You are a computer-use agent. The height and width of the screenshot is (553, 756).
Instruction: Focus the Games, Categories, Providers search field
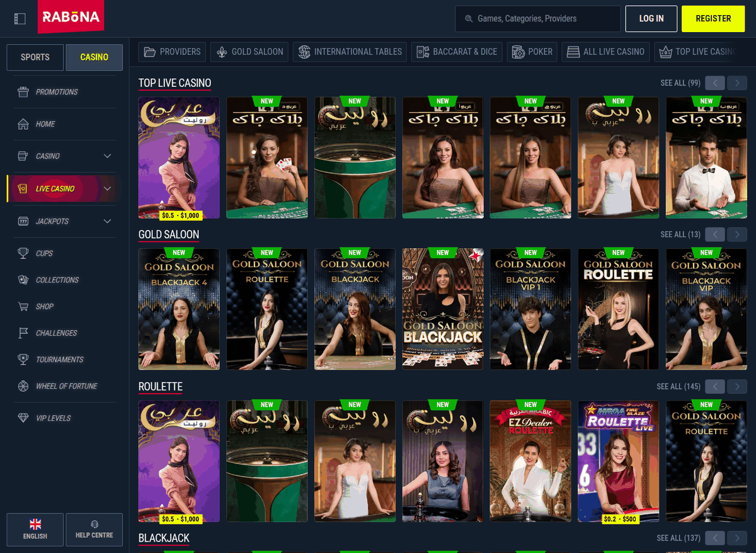(538, 19)
